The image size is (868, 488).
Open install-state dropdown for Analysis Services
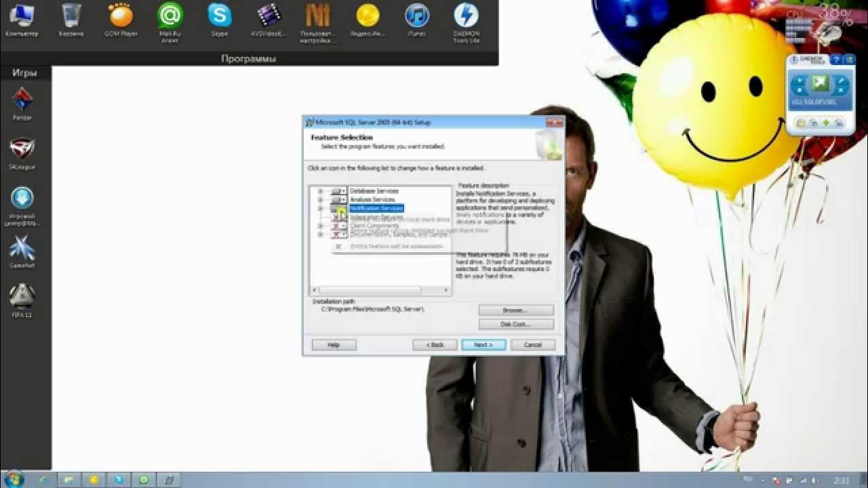pyautogui.click(x=339, y=200)
